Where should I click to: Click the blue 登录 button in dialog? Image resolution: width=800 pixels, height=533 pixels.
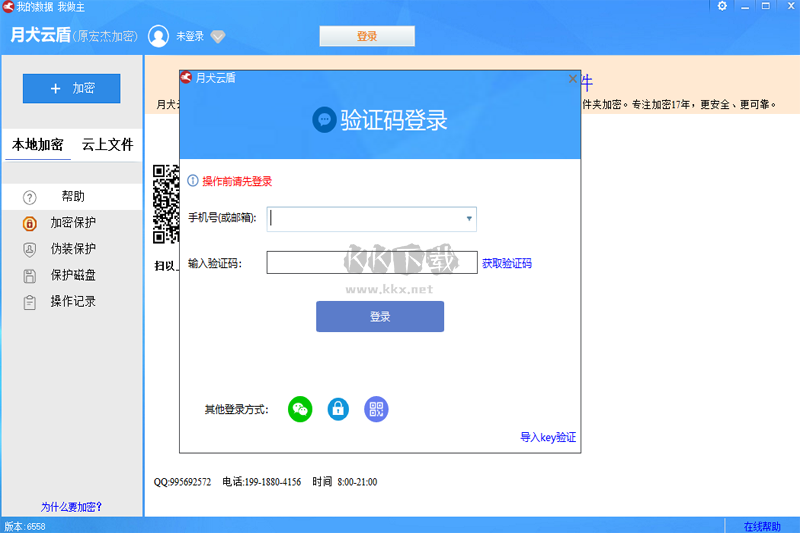click(380, 316)
